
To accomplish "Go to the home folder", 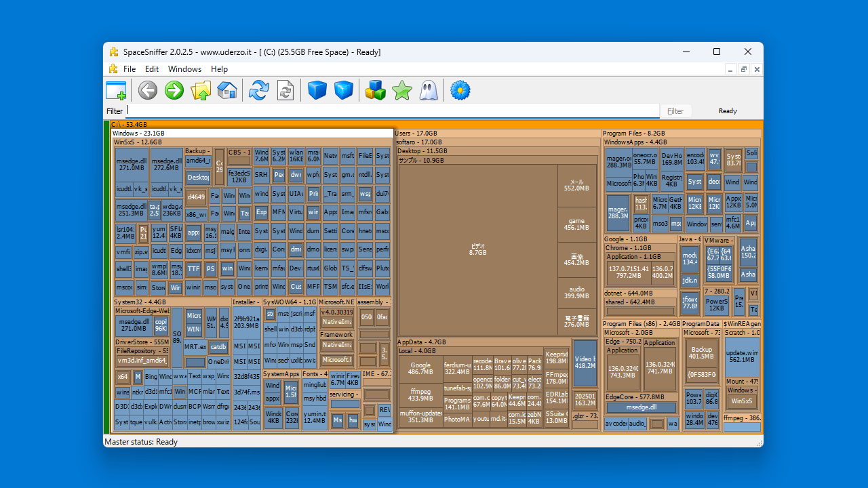I will point(227,90).
